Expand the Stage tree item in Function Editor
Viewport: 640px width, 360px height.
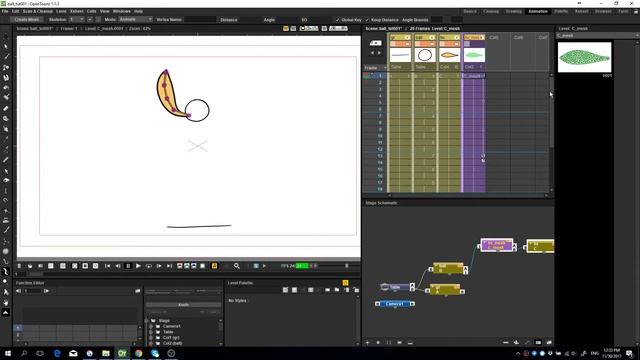pos(147,321)
